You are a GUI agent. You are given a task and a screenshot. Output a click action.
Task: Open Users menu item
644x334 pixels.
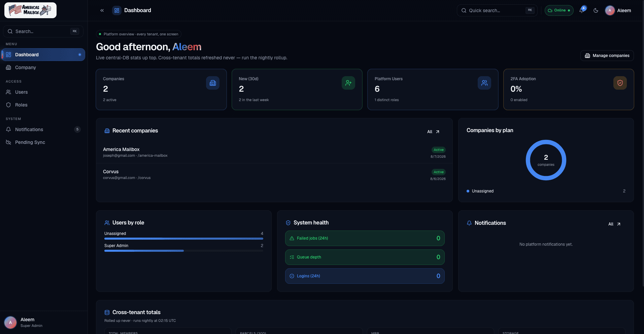pyautogui.click(x=43, y=92)
